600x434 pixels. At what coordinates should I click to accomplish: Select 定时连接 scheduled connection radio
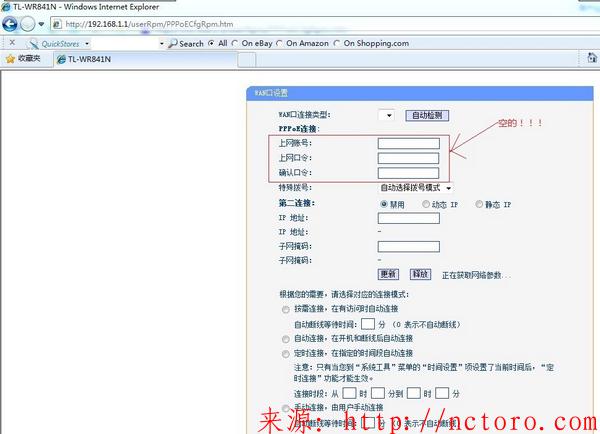285,354
